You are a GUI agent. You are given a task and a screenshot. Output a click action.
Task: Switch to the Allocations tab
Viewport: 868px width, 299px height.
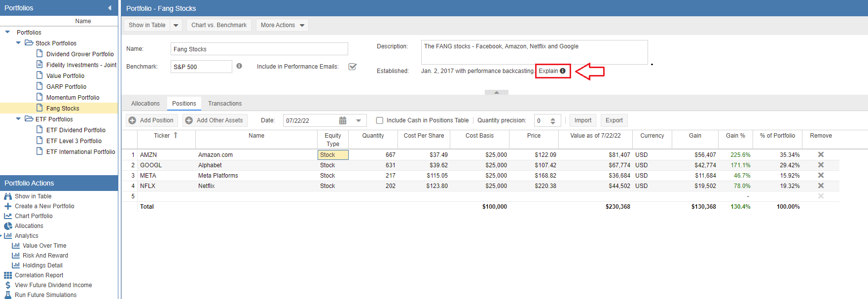[x=145, y=104]
